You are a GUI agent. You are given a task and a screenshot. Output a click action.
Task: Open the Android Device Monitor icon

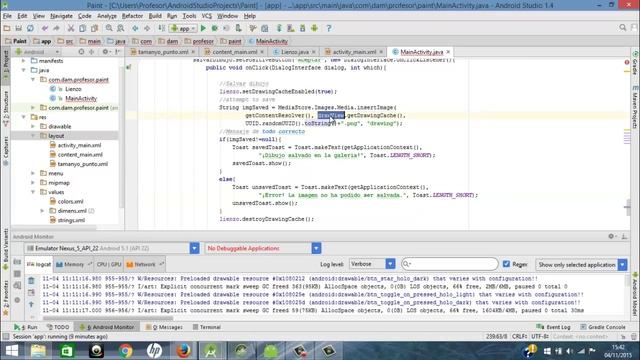(314, 28)
